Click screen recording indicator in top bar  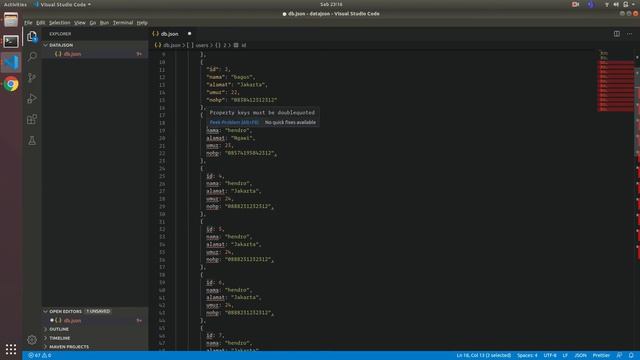pyautogui.click(x=576, y=4)
